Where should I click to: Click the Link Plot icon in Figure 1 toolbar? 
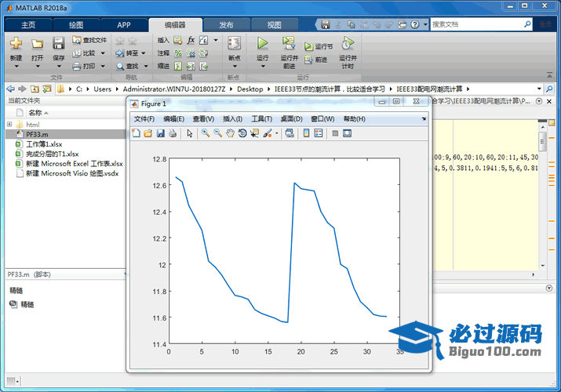click(x=290, y=133)
